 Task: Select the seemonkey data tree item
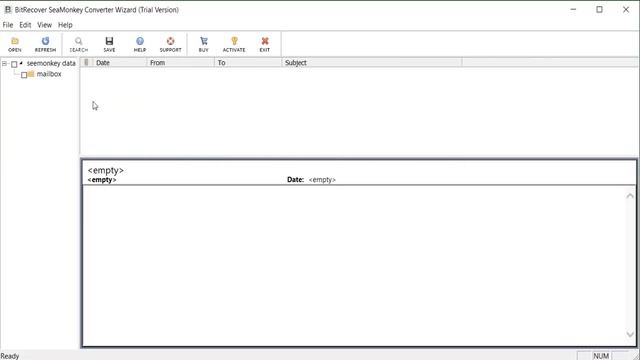(51, 63)
